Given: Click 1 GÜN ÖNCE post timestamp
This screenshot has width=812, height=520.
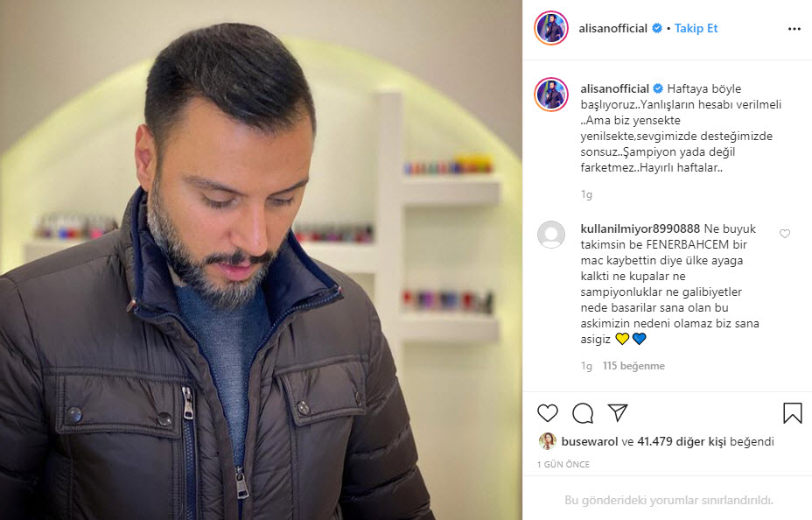Looking at the screenshot, I should [x=563, y=465].
